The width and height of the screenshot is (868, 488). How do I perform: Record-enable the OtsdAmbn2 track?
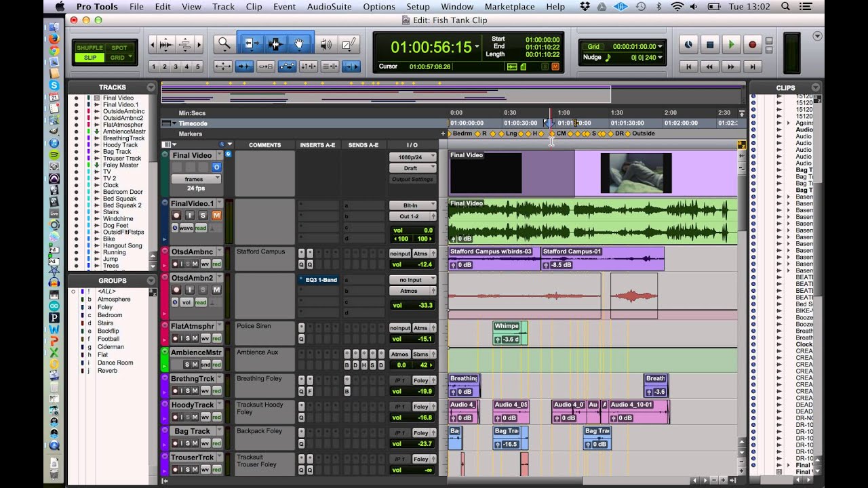point(176,290)
